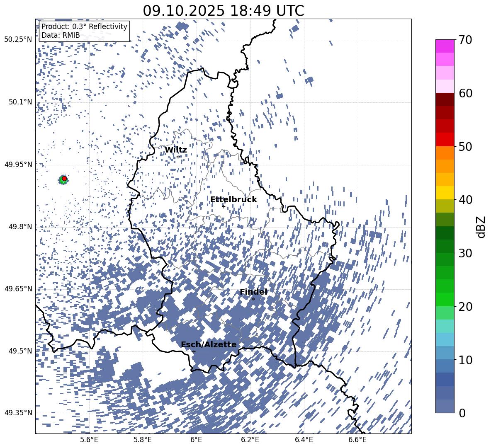This screenshot has height=448, width=491.
Task: Click the magenta top colorbar swatch
Action: [445, 46]
